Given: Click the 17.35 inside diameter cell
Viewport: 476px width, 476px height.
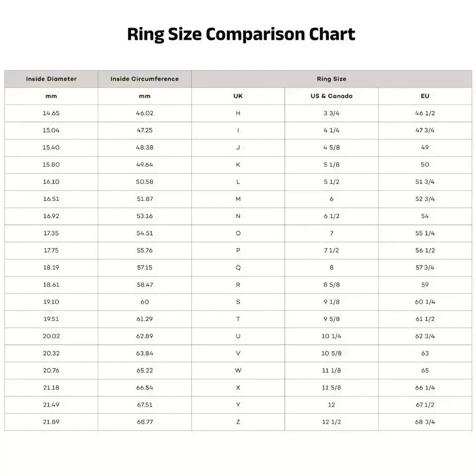Looking at the screenshot, I should pos(51,233).
